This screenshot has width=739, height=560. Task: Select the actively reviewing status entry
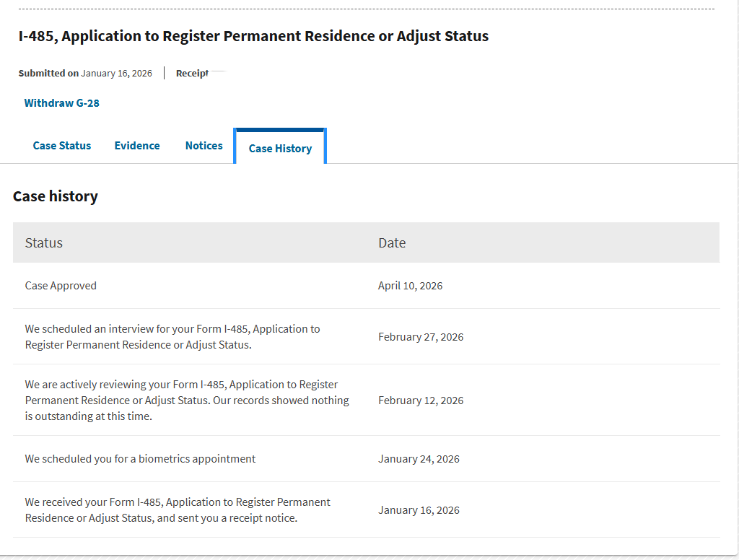click(x=187, y=401)
